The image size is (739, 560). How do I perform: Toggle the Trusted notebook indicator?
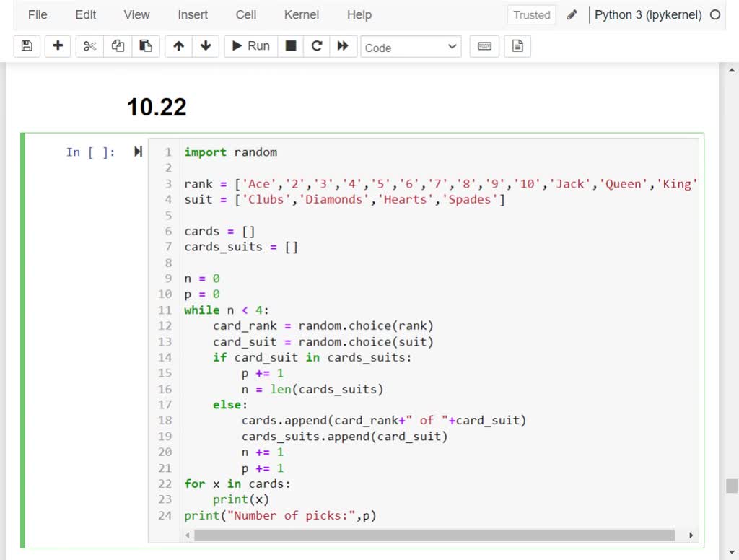531,14
